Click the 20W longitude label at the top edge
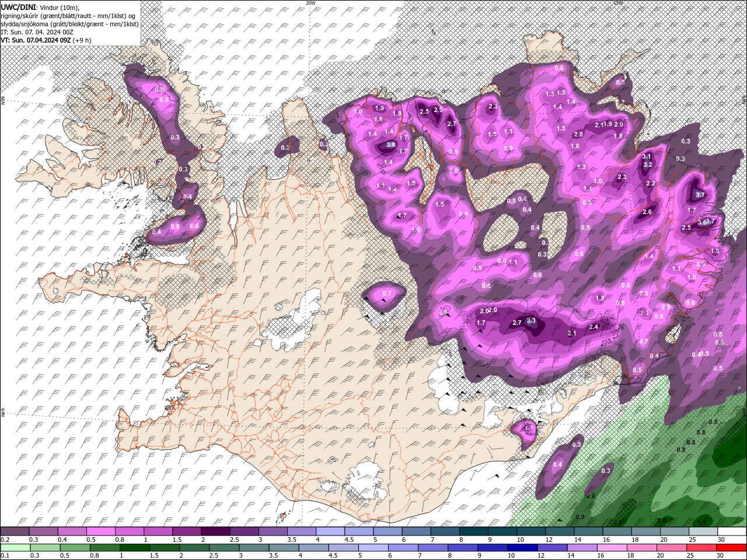This screenshot has width=747, height=560. coord(310,2)
